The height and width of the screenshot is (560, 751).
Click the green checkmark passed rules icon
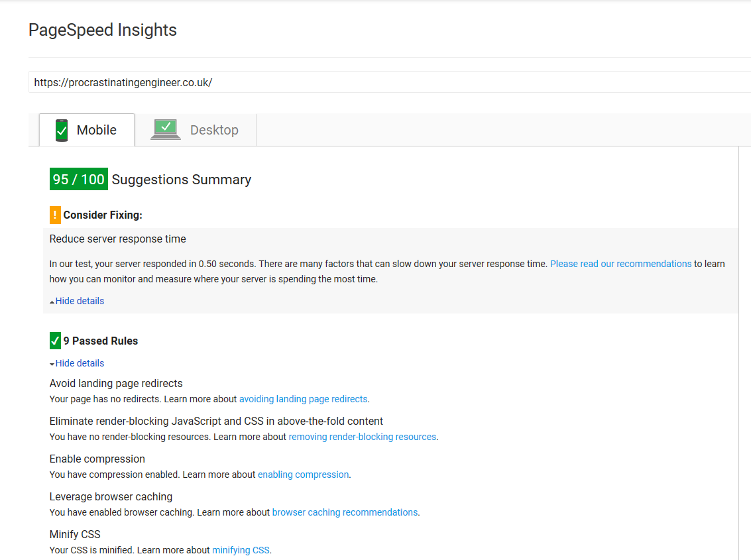[x=55, y=341]
